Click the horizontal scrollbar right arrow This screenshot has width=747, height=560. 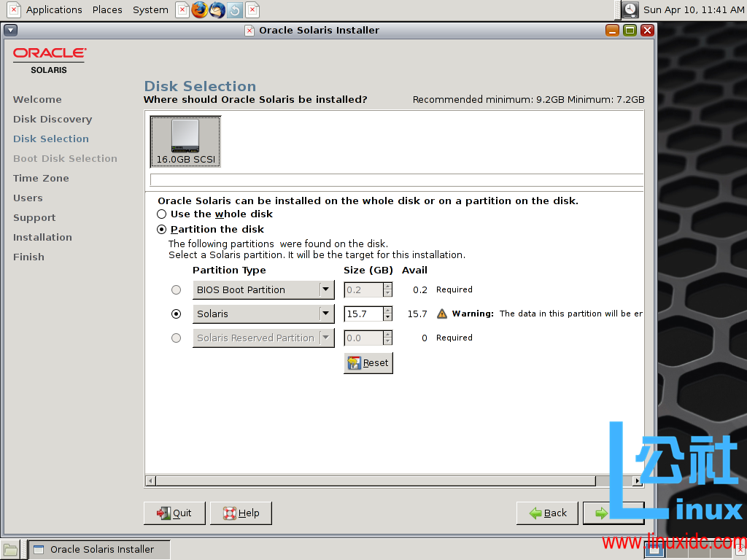coord(638,481)
